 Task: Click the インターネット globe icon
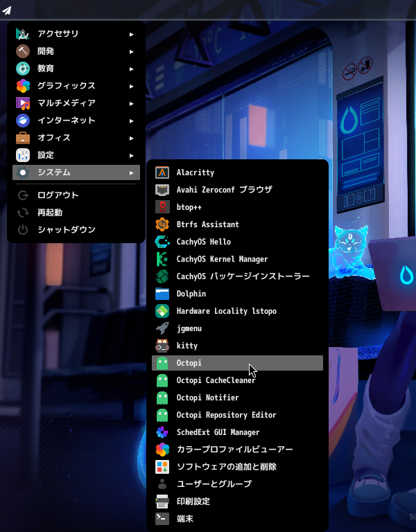pos(23,121)
